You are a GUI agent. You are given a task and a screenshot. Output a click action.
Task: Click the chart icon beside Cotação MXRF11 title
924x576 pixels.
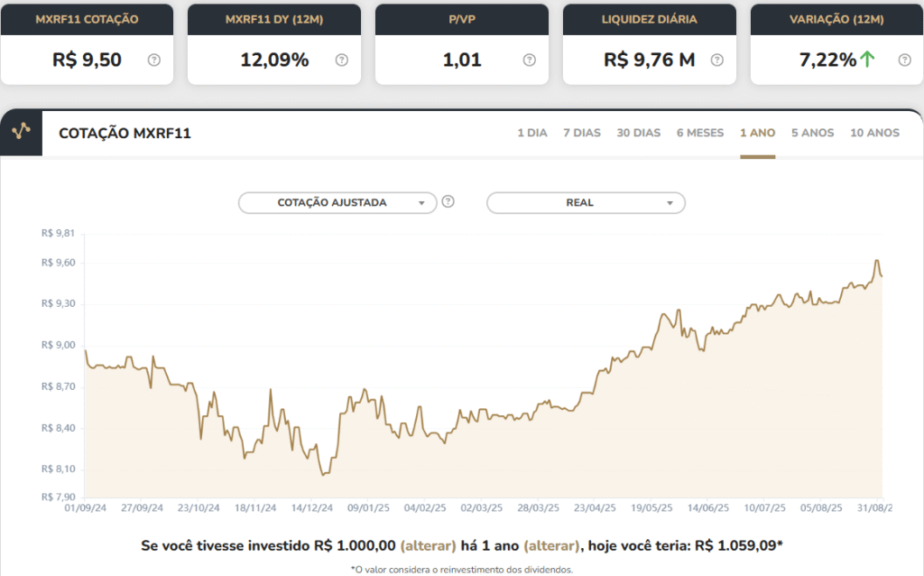pos(21,133)
